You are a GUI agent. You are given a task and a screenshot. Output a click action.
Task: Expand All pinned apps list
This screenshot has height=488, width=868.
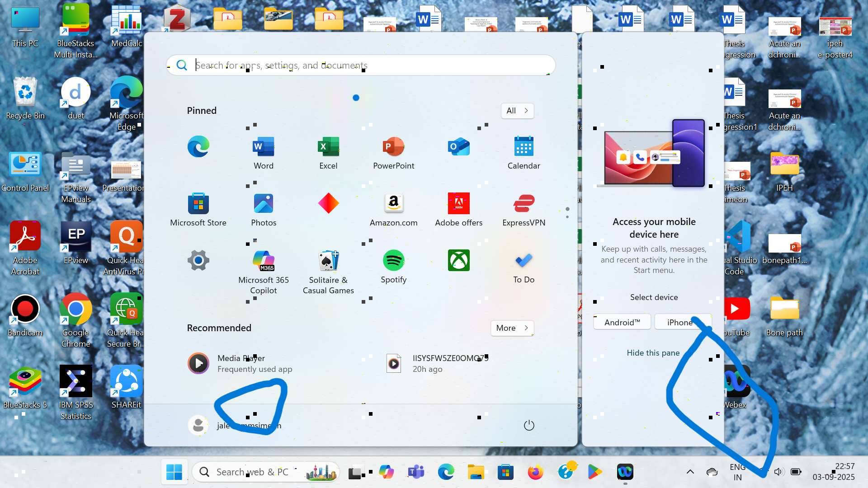517,111
